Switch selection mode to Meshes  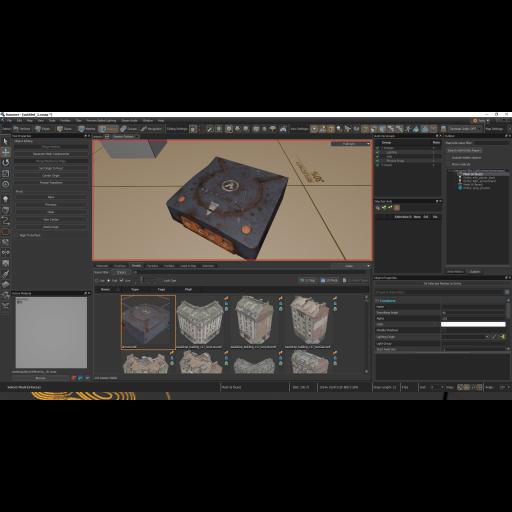click(x=86, y=129)
